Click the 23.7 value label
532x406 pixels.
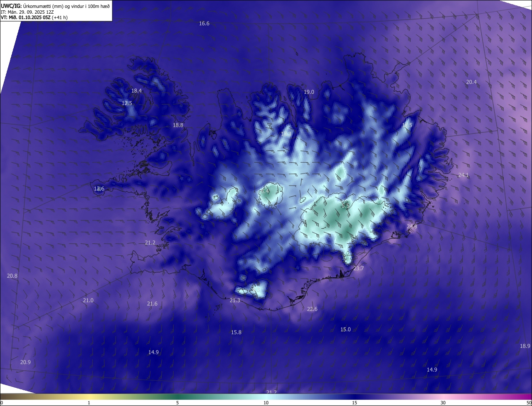(358, 269)
